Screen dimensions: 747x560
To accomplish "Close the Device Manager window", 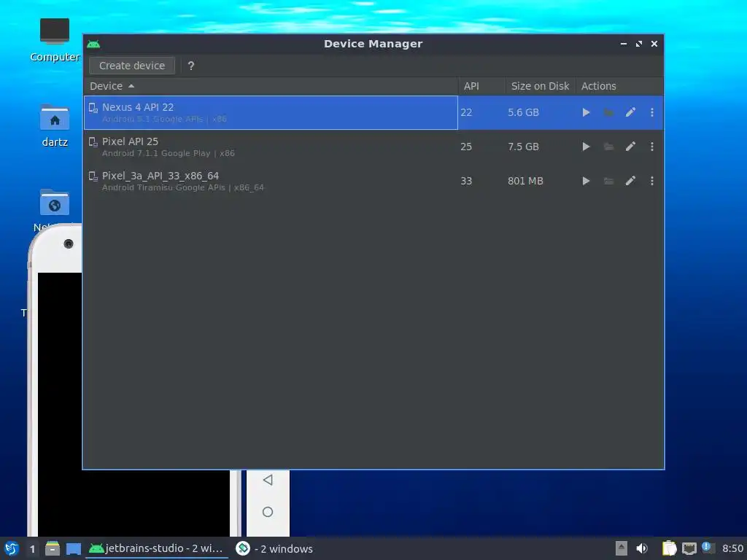I will click(x=654, y=44).
